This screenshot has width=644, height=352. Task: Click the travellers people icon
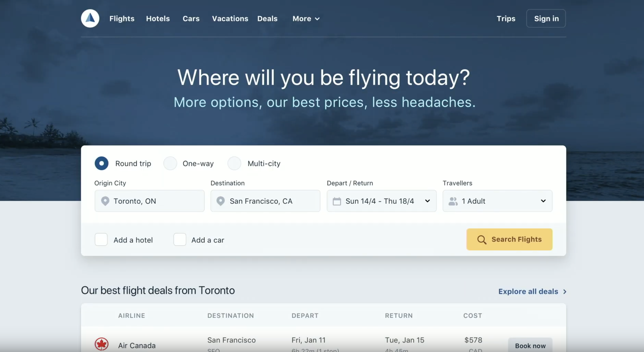click(453, 201)
